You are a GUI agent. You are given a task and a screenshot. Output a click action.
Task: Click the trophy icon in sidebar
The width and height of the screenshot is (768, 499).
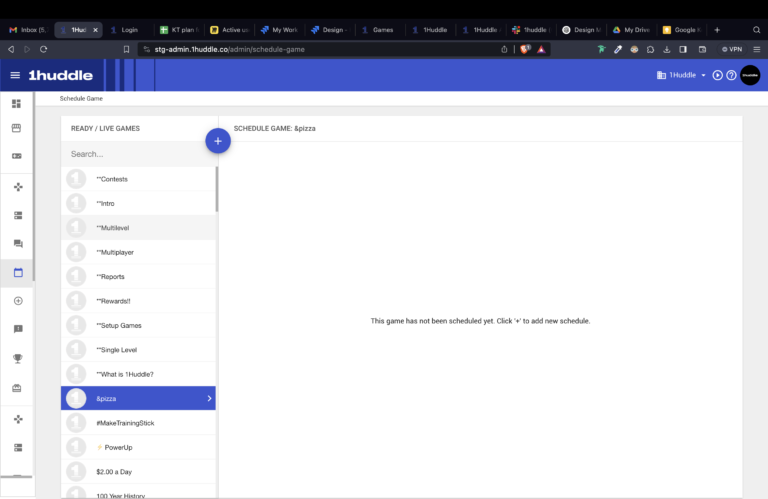tap(17, 358)
